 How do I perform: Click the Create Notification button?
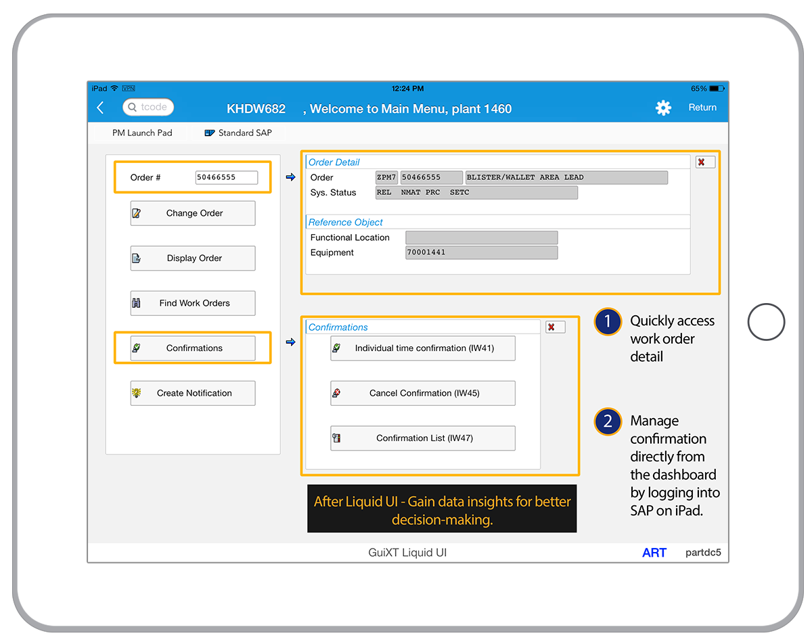tap(193, 393)
